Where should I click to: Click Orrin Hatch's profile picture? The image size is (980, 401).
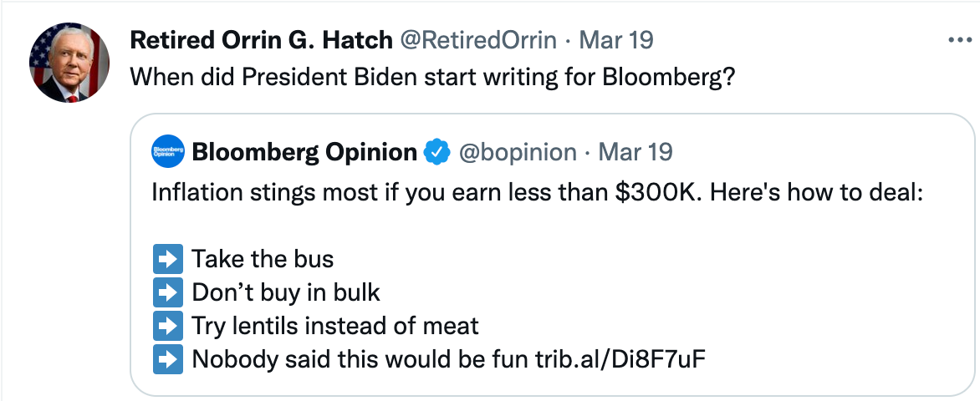[69, 63]
